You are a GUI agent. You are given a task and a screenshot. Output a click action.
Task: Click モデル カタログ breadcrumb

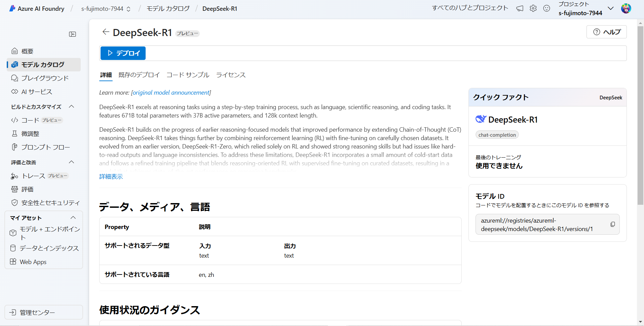coord(168,9)
